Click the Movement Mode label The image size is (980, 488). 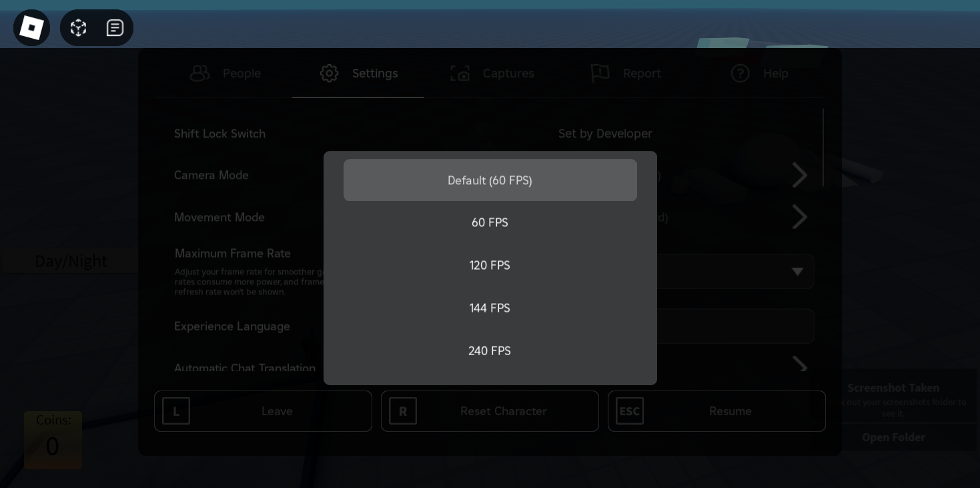(219, 218)
